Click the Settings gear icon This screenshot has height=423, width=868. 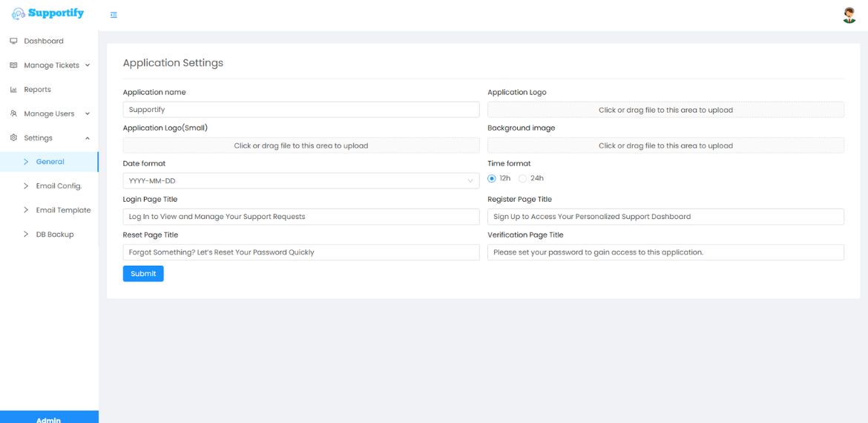click(13, 138)
